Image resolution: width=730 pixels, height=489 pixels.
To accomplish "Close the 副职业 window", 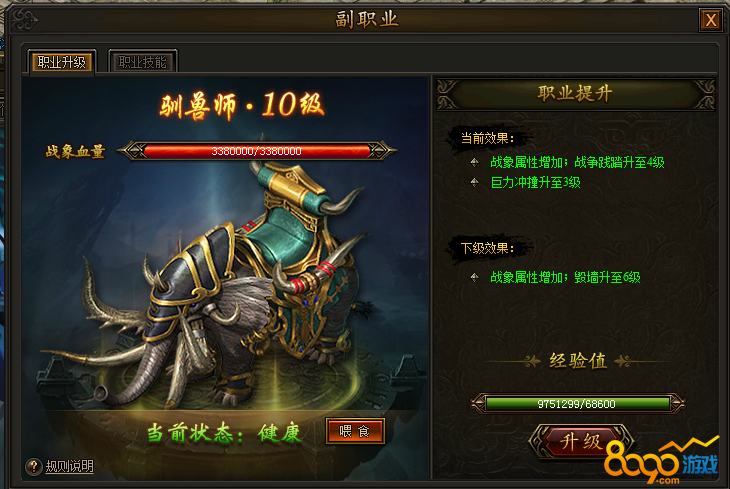I will 710,20.
